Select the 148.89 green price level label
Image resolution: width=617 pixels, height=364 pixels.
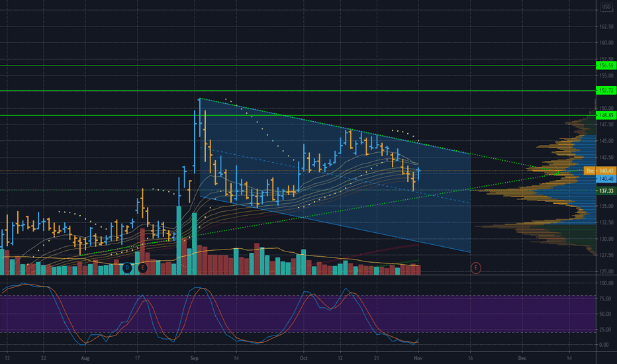pyautogui.click(x=606, y=115)
